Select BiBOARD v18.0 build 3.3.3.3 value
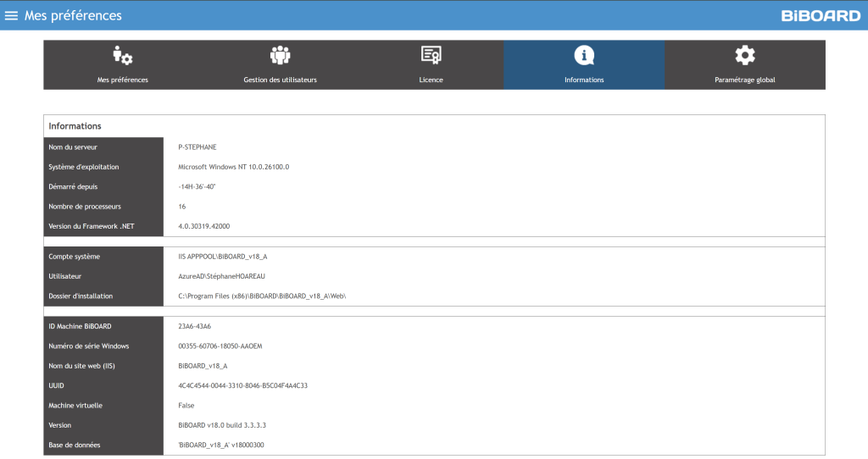This screenshot has width=868, height=459. (x=222, y=425)
